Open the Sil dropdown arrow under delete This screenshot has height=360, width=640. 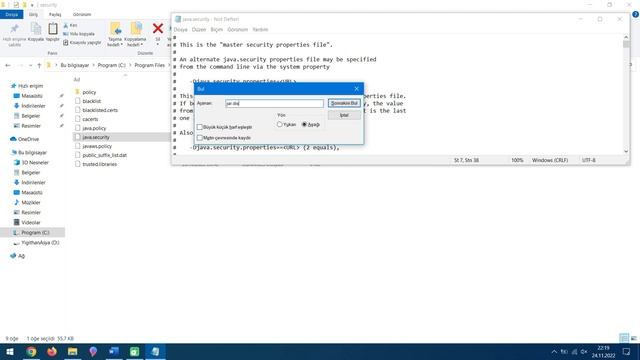point(158,44)
